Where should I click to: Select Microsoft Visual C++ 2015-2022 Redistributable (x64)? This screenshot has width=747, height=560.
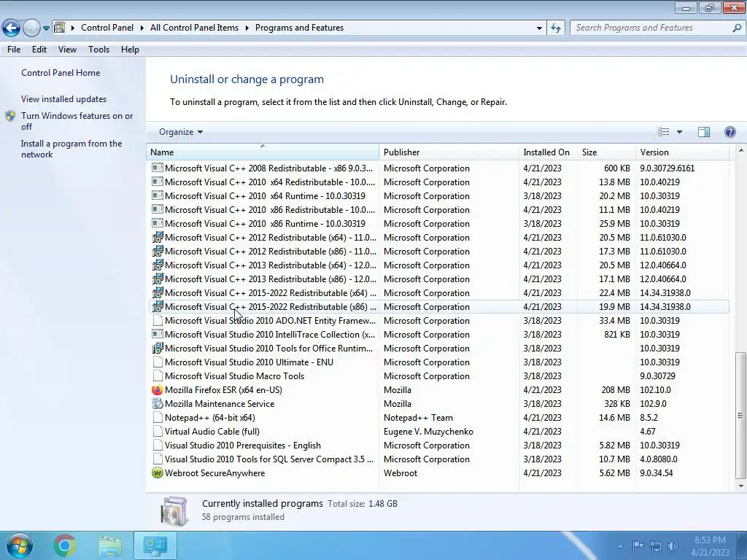point(438,293)
